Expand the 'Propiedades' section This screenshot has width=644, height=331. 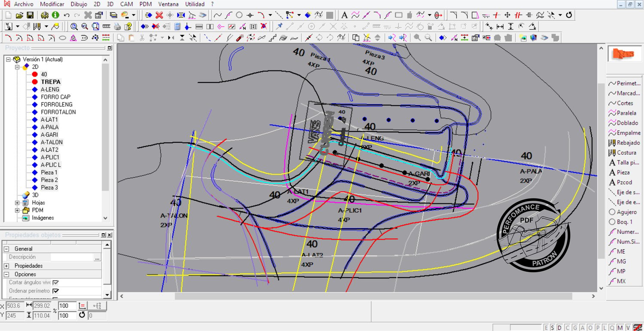click(x=6, y=266)
